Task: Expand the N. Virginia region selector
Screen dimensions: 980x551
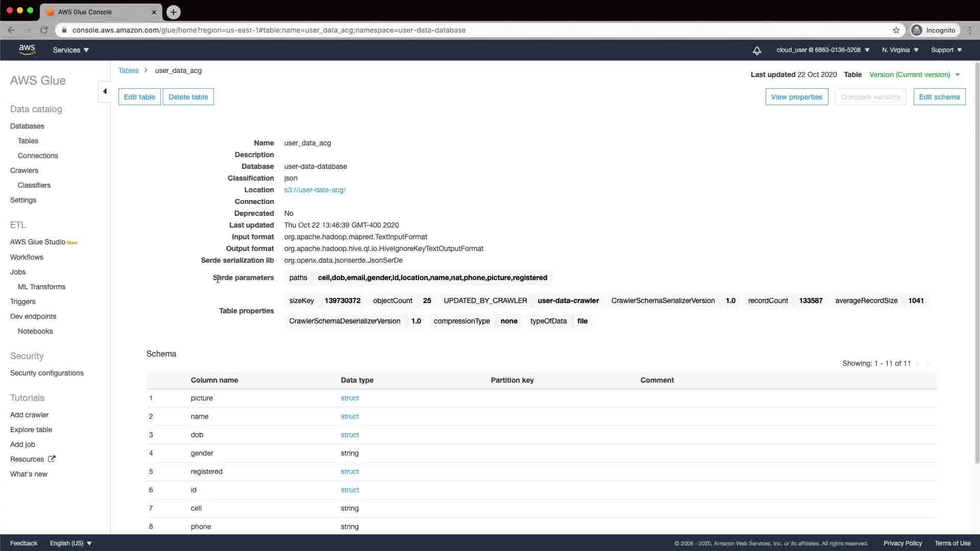Action: (x=900, y=50)
